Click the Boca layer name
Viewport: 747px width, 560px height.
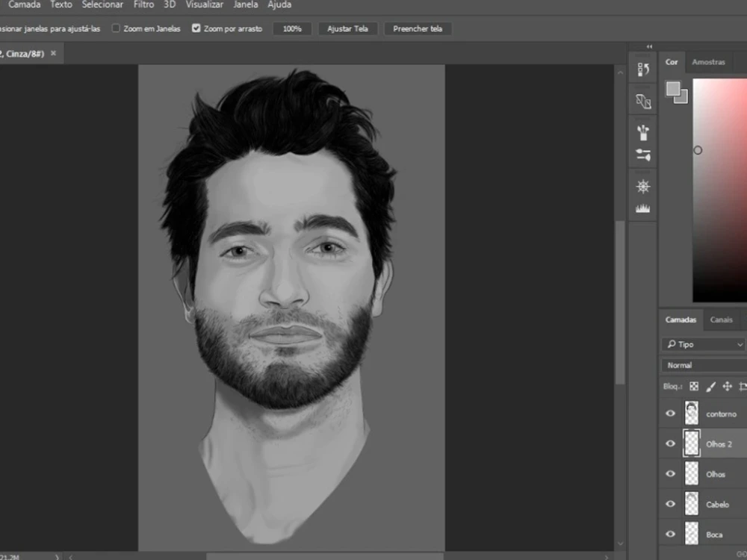point(714,535)
